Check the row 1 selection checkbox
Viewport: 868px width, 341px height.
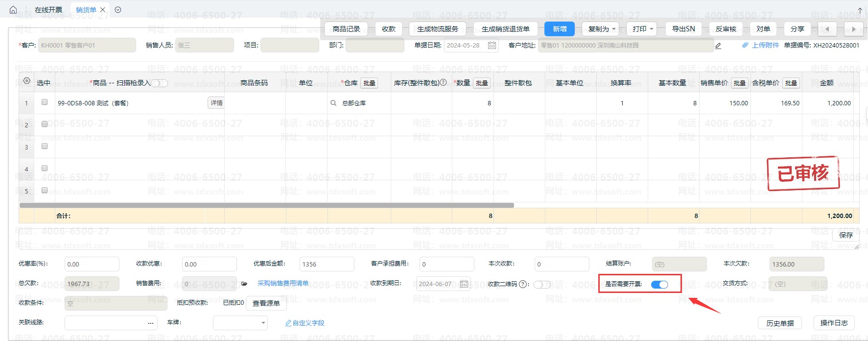coord(45,102)
